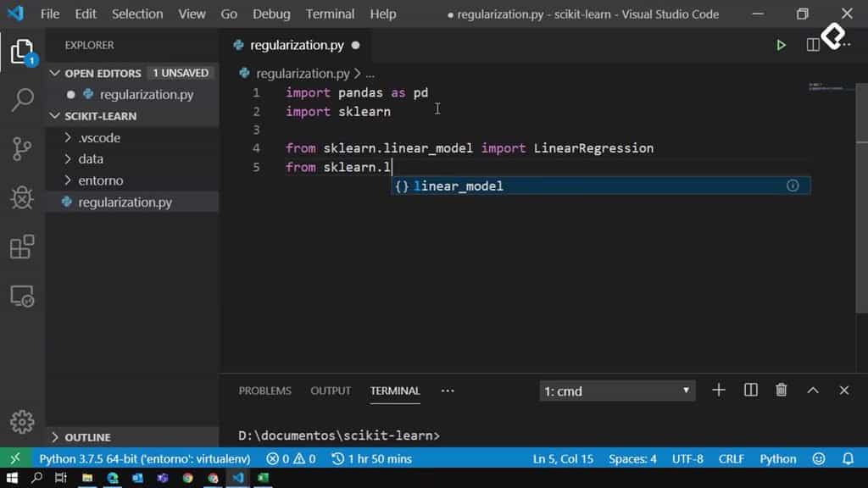868x488 pixels.
Task: Open the Search view in the activity bar
Action: (x=22, y=100)
